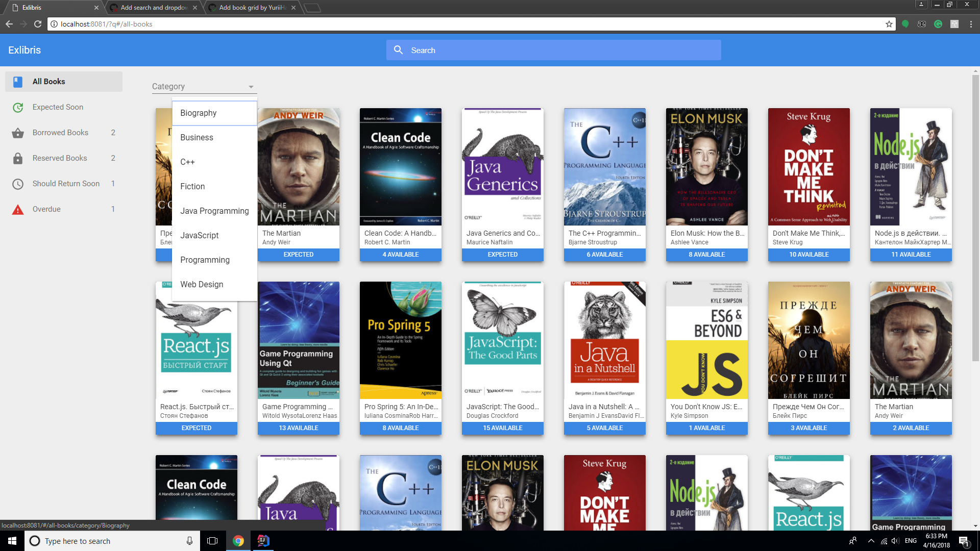Reload the page with the refresh icon
The image size is (980, 551).
38,24
